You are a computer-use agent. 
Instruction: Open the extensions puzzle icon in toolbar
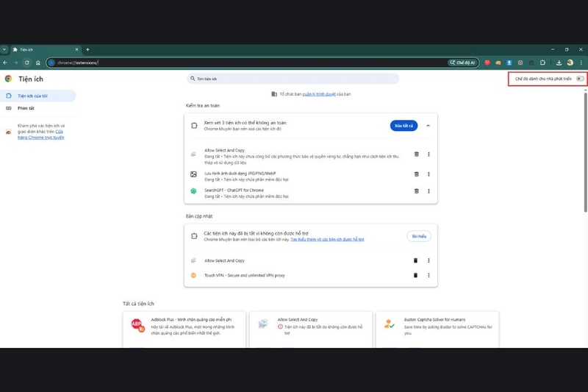(x=542, y=63)
